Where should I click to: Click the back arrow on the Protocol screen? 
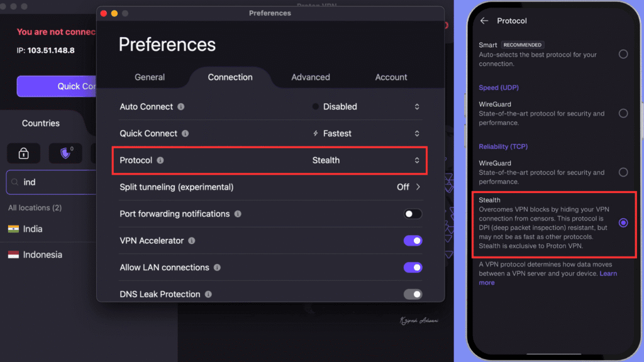coord(484,21)
